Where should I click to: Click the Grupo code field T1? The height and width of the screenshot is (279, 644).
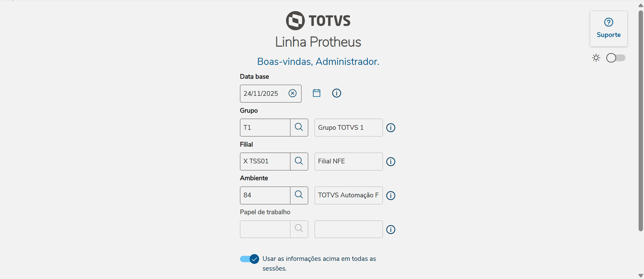point(265,127)
